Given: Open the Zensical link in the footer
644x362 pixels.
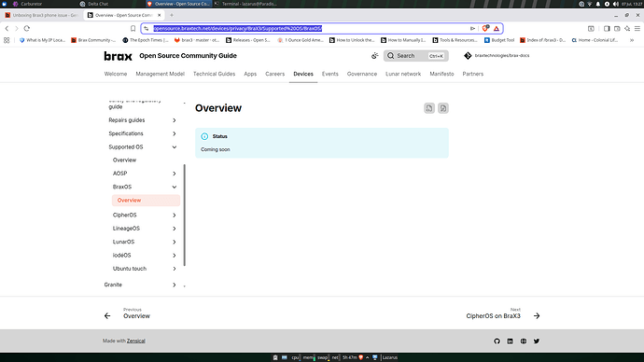Looking at the screenshot, I should point(136,341).
